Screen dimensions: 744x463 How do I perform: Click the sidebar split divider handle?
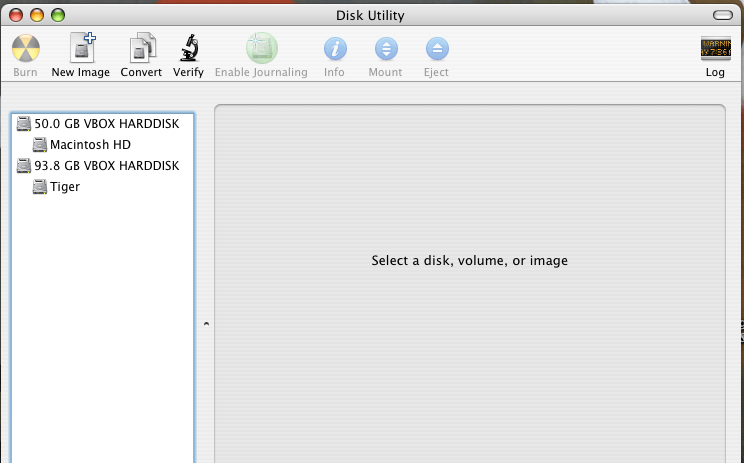[206, 324]
